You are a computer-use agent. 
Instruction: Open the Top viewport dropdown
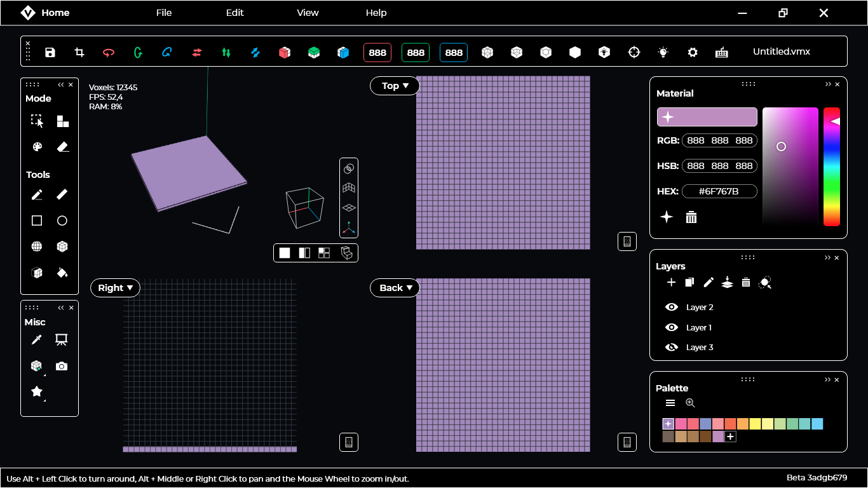tap(394, 85)
